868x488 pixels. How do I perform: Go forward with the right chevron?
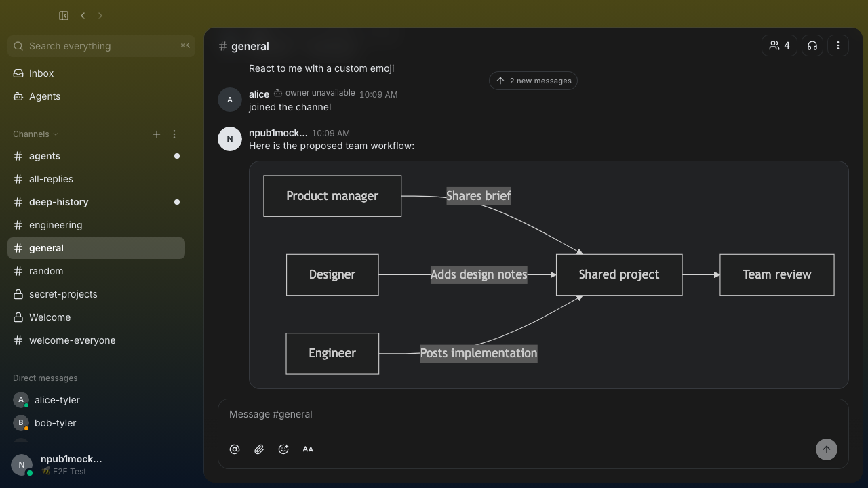[100, 16]
